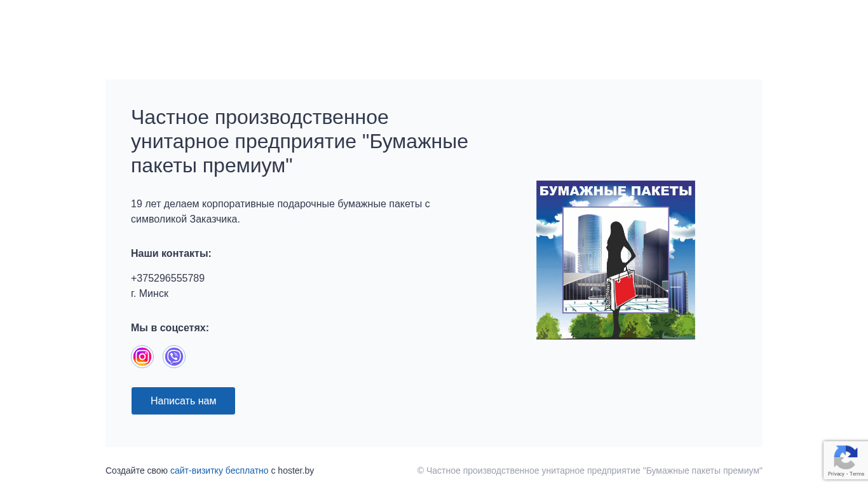Screen dimensions: 868x494
Task: Open the reCAPTCHA Terms link
Action: coord(857,474)
